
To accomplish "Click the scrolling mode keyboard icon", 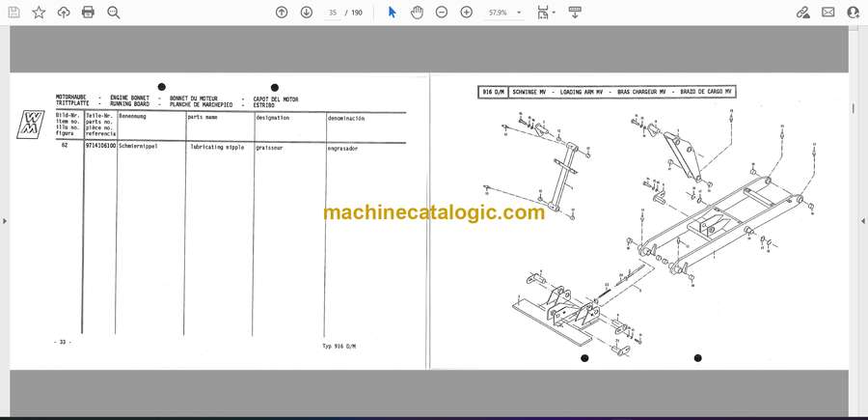I will click(575, 13).
